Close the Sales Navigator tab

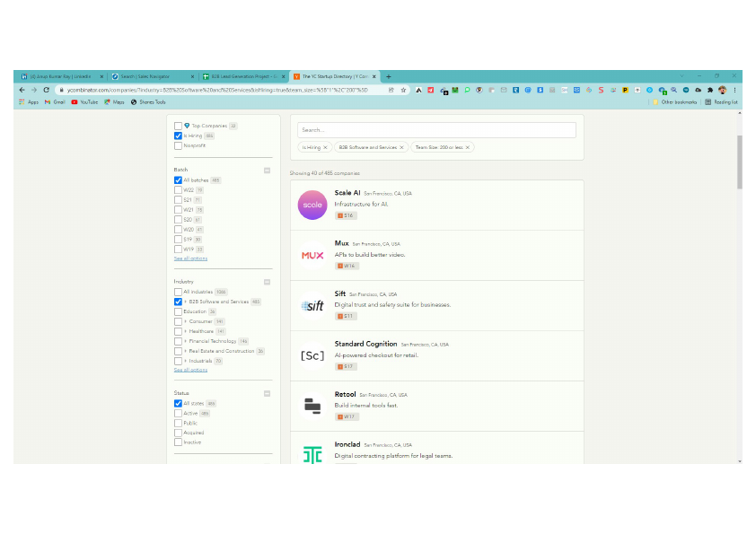click(192, 76)
